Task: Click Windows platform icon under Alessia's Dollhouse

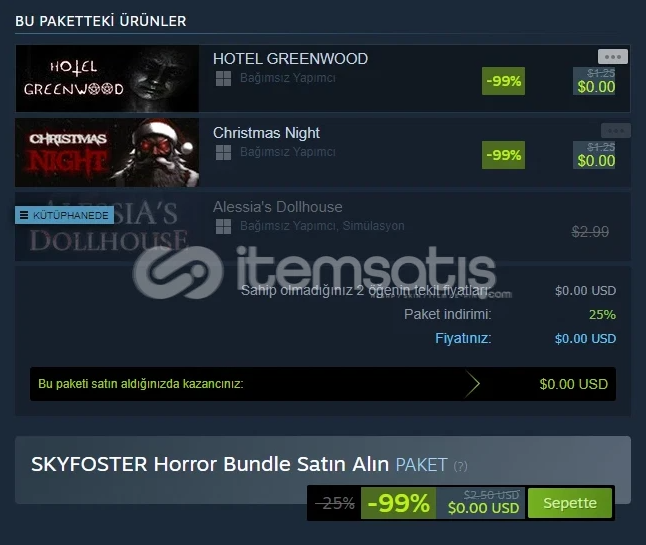Action: (223, 226)
